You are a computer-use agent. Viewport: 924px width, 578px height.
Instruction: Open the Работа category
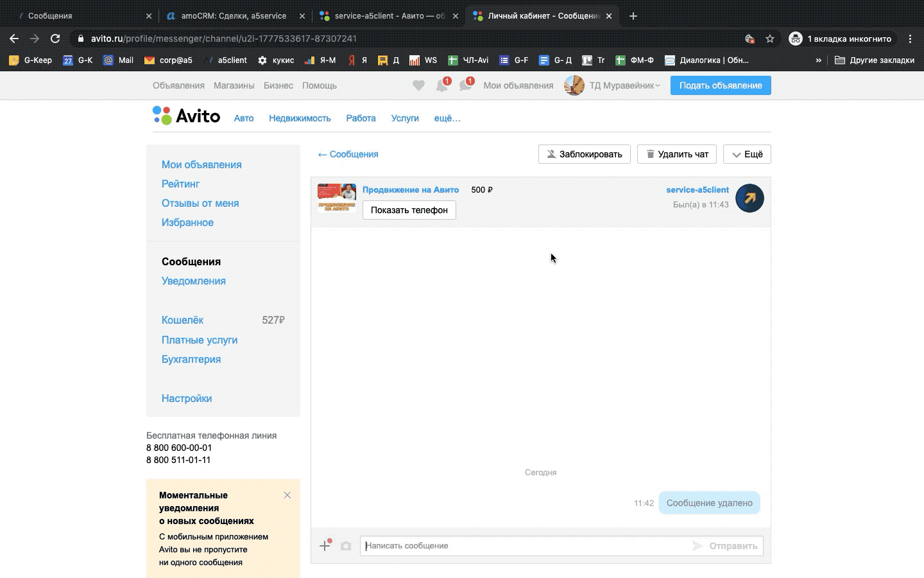[361, 118]
